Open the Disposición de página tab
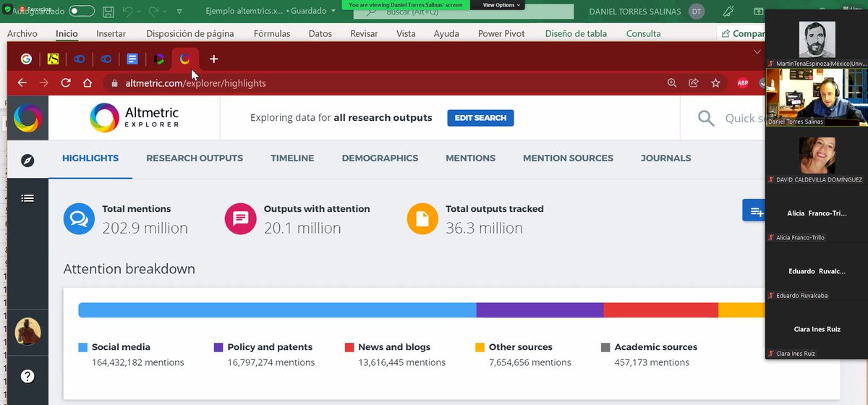 point(192,33)
